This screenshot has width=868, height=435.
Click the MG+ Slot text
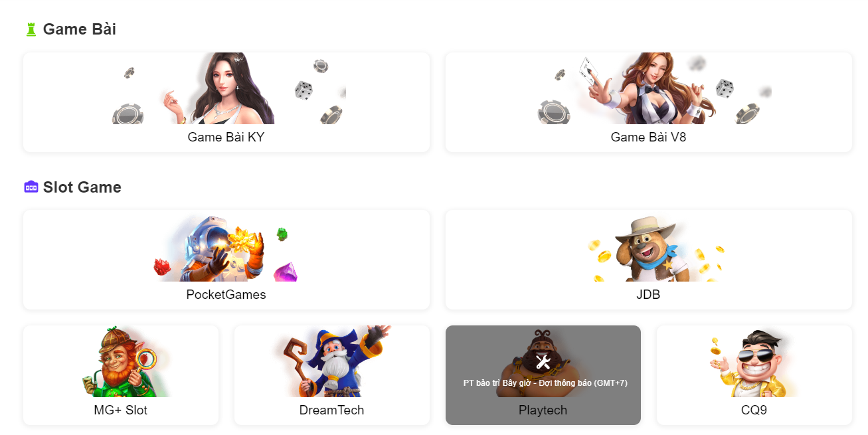121,410
